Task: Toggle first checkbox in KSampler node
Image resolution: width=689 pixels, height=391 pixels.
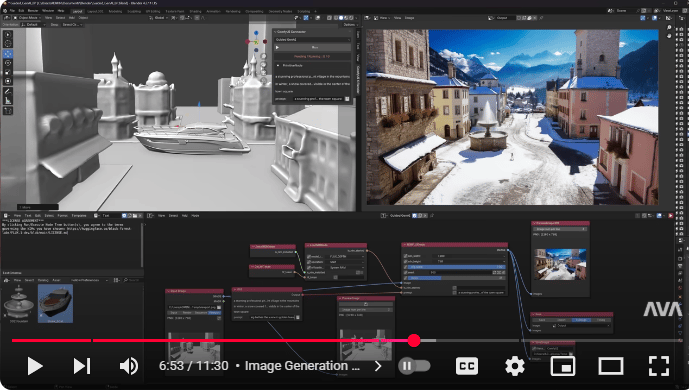Action: 406,256
